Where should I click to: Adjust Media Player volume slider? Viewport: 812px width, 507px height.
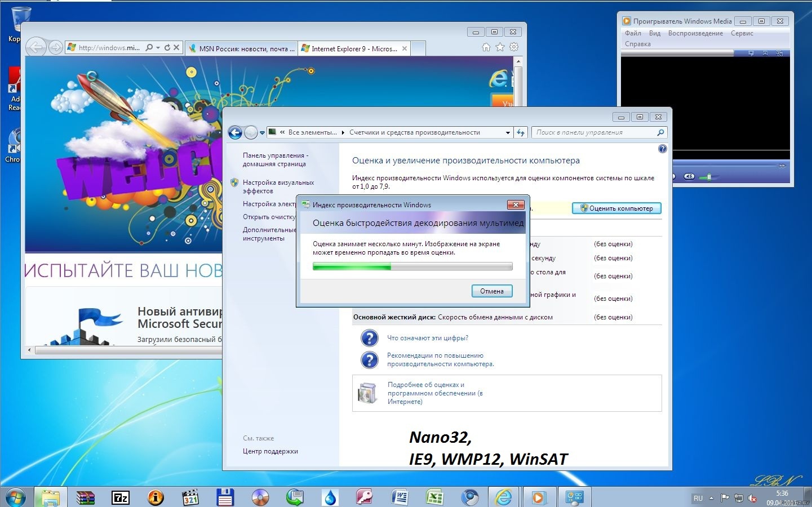709,177
